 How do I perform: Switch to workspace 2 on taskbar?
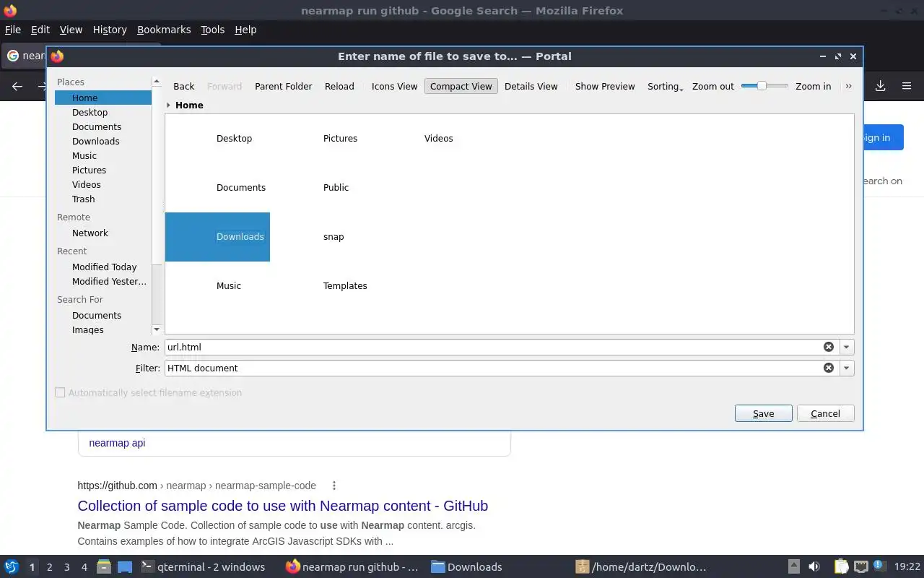[x=49, y=567]
